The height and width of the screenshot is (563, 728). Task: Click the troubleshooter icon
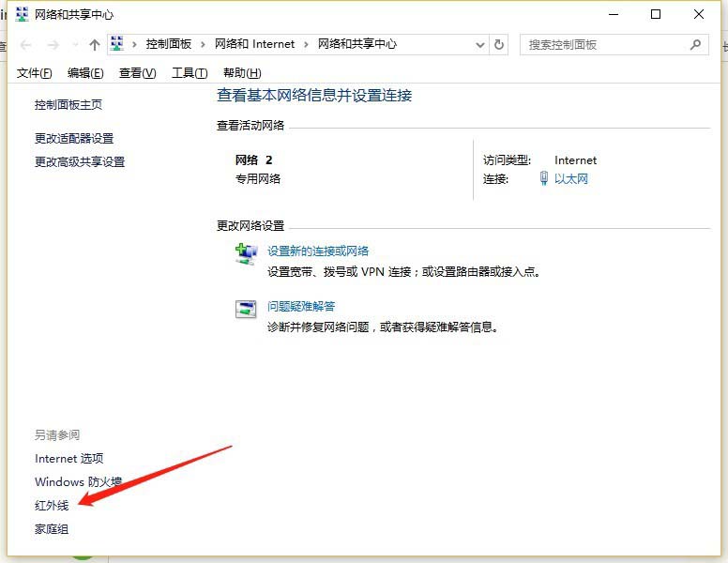click(246, 309)
